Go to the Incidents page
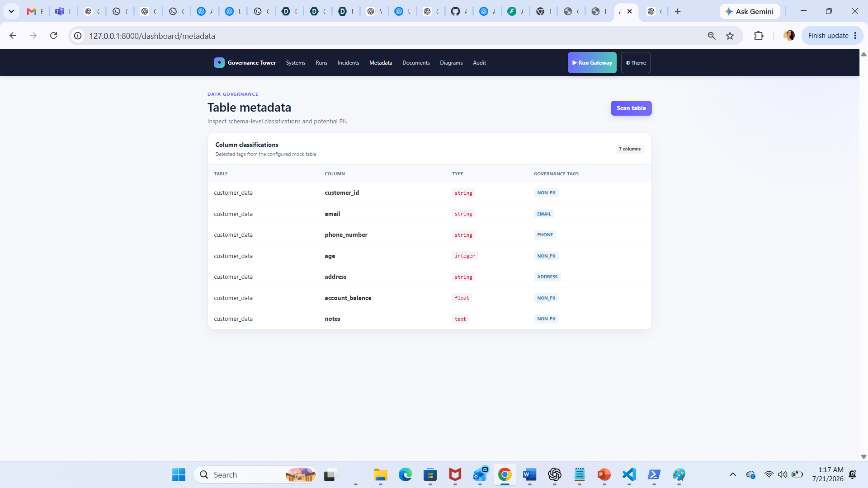The width and height of the screenshot is (868, 488). [x=348, y=63]
